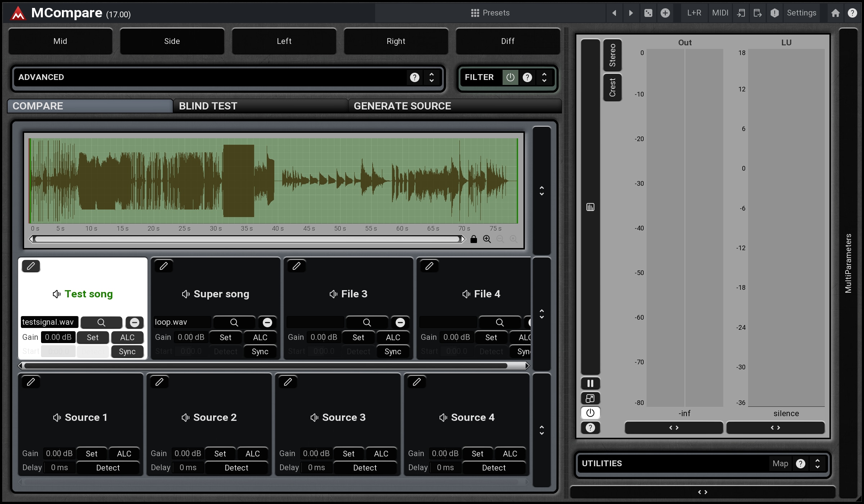Browse file for testsignal.wav slot with magnifier
The image size is (864, 504).
pyautogui.click(x=101, y=322)
